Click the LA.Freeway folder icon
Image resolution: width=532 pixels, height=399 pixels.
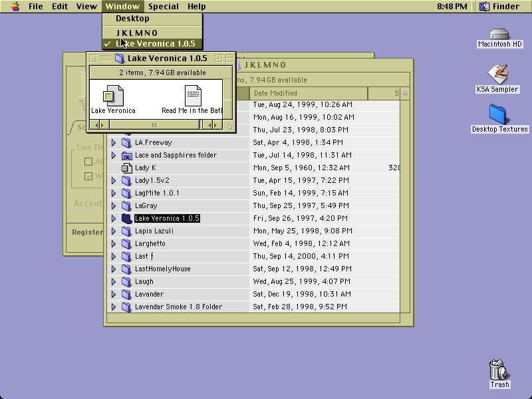coord(126,142)
